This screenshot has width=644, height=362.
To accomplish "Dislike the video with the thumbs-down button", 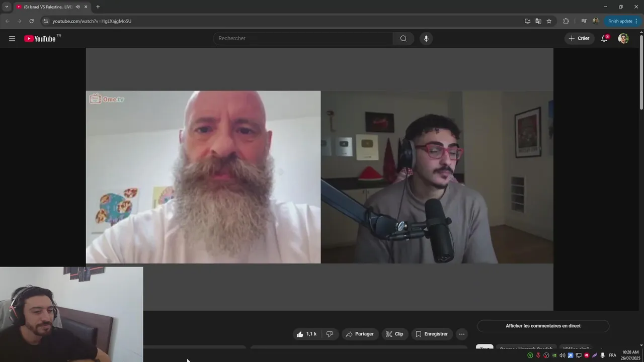I will pos(330,334).
